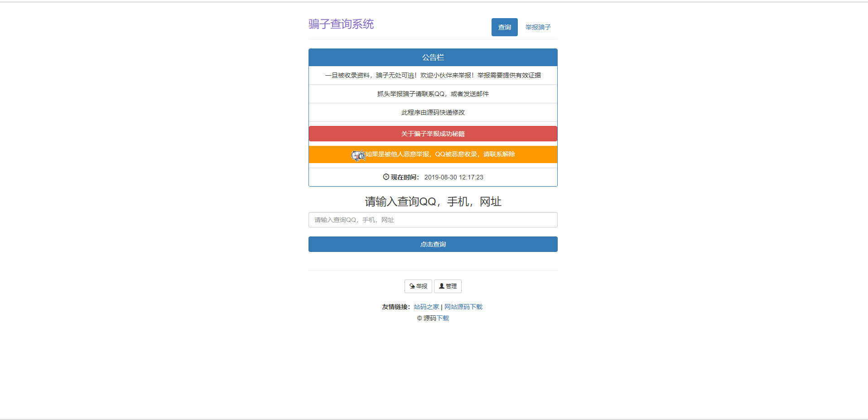The width and height of the screenshot is (868, 420).
Task: Click the query input for QQ, phone, or URL
Action: tap(433, 220)
